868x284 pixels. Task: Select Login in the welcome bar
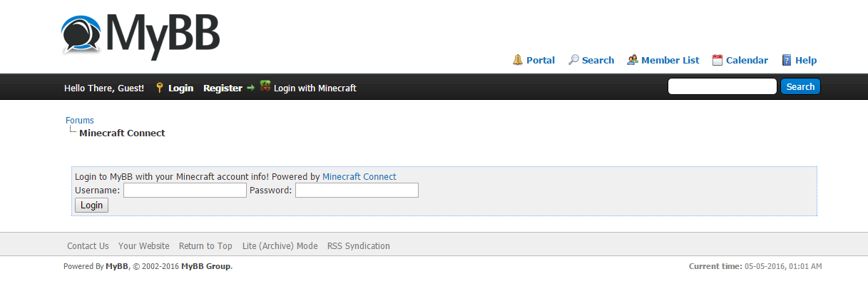point(180,88)
